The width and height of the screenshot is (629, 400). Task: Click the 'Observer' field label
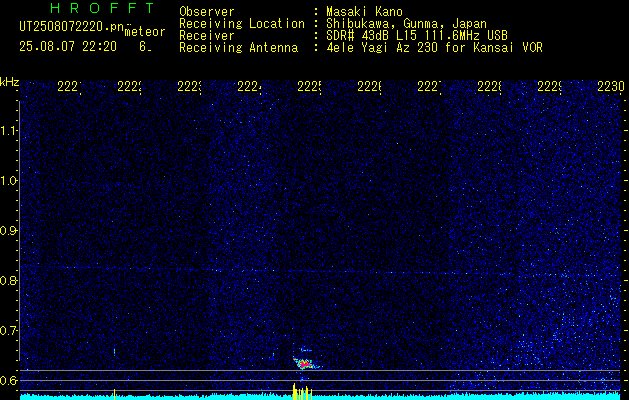[207, 11]
